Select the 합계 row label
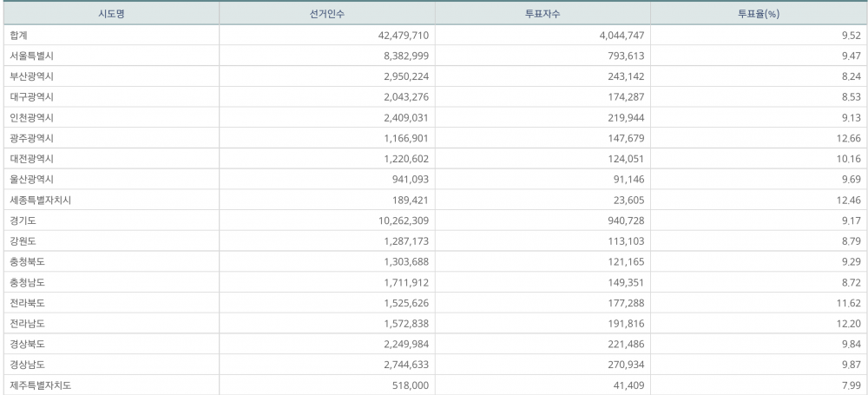This screenshot has height=395, width=868. (x=18, y=35)
